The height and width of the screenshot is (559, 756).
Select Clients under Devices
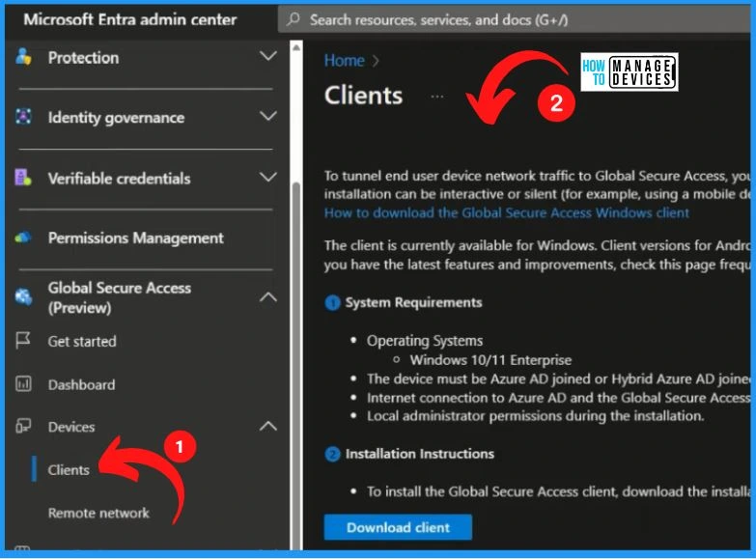tap(69, 470)
